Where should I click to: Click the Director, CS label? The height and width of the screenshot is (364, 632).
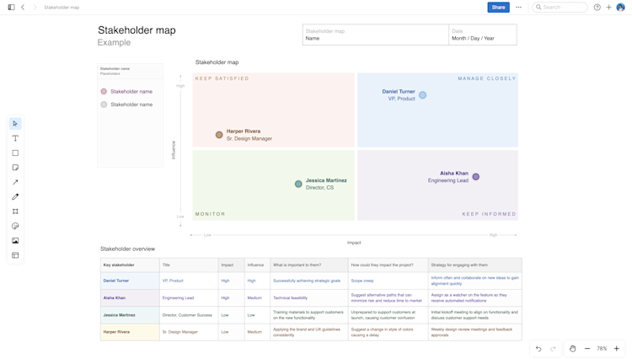pyautogui.click(x=319, y=188)
